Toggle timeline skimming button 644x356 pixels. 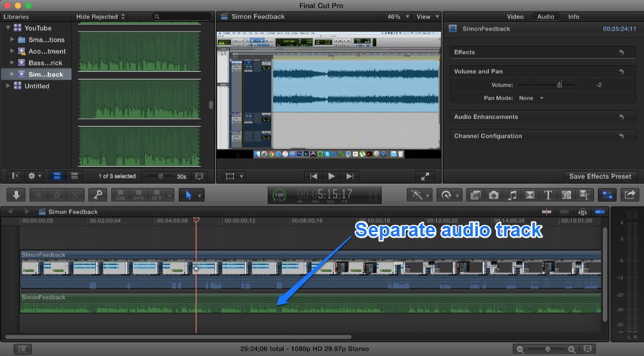pos(547,212)
